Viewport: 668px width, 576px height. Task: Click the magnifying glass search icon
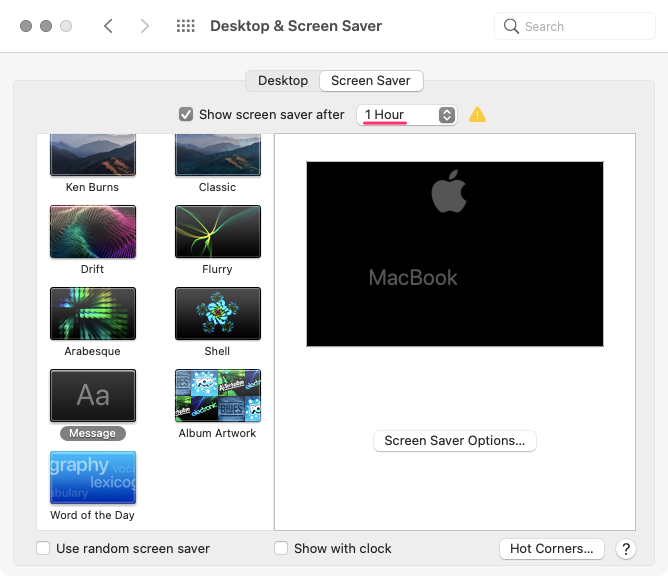511,26
